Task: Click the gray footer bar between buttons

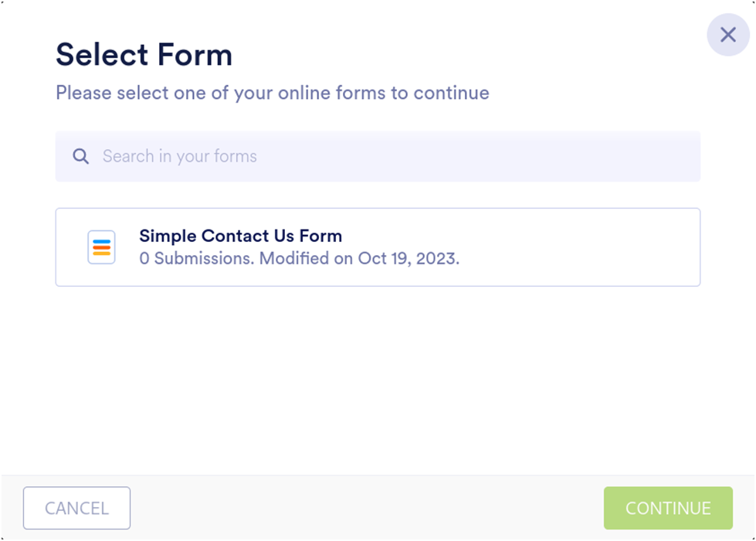Action: 367,508
